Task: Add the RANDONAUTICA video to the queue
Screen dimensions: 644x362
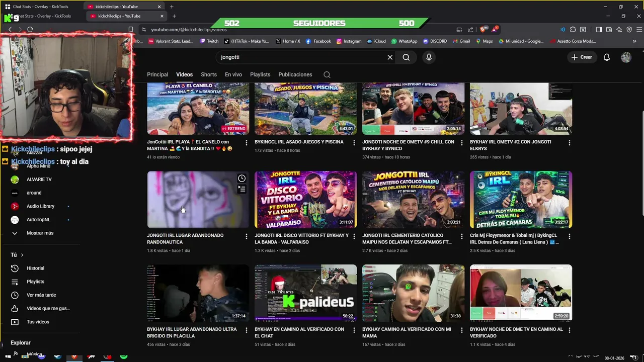Action: 242,189
